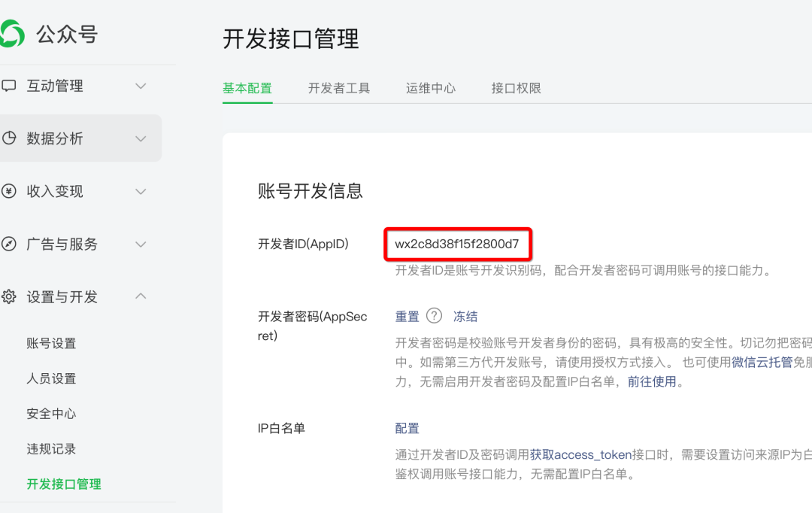Click the 公众号 title text
The height and width of the screenshot is (513, 812).
tap(67, 34)
